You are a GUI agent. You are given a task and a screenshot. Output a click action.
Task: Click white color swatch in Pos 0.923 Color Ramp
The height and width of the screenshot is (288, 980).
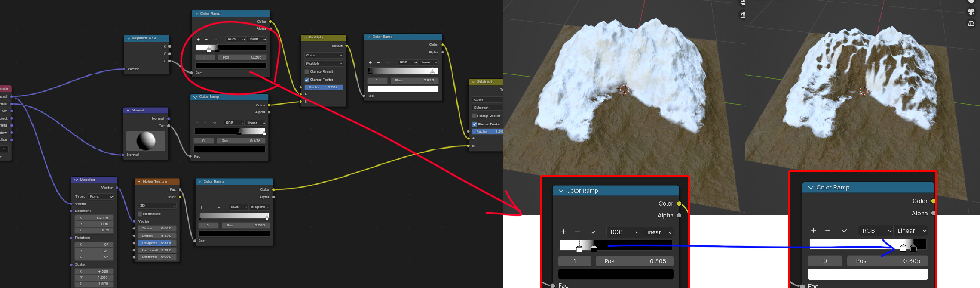tap(403, 89)
